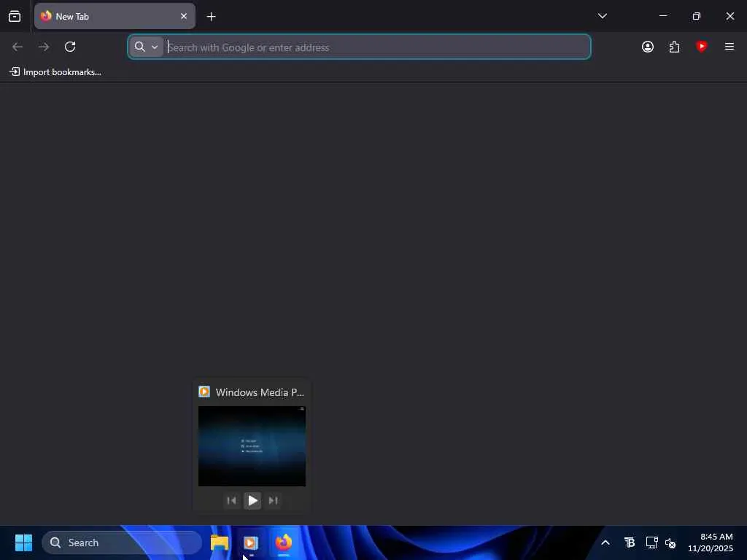Close the Firefox window

(x=729, y=16)
